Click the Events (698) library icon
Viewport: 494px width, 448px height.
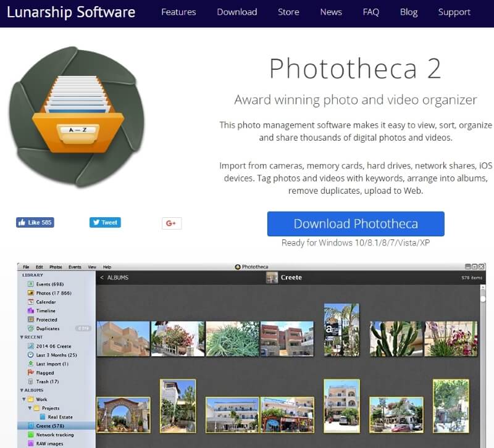(x=30, y=284)
